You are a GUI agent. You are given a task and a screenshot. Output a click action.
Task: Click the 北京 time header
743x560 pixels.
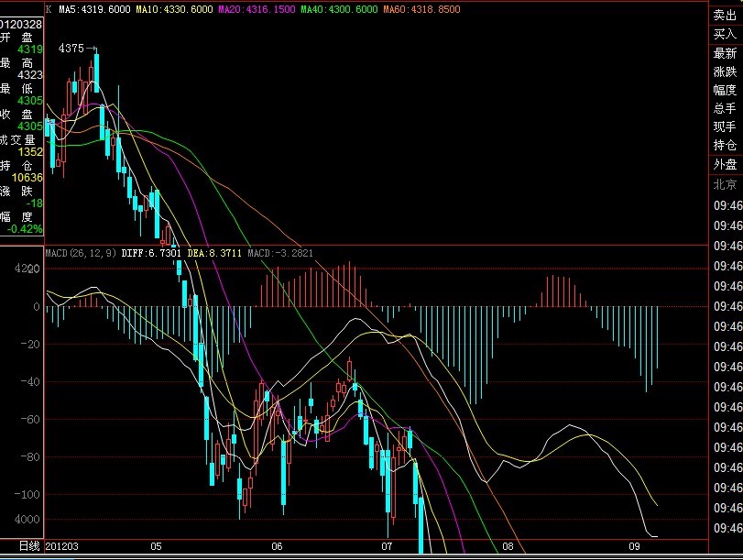click(725, 183)
